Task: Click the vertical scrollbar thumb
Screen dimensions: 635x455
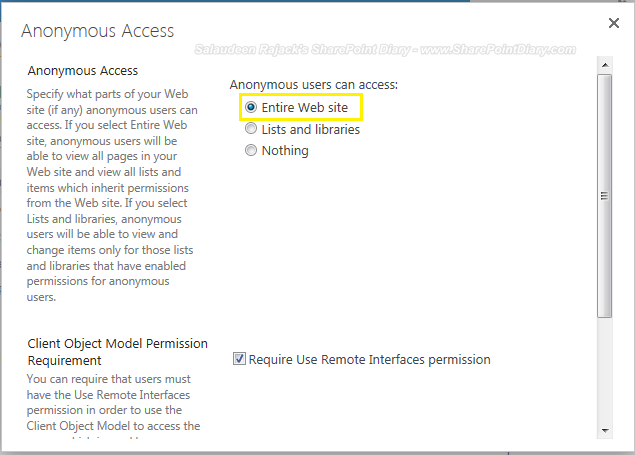Action: (x=604, y=195)
